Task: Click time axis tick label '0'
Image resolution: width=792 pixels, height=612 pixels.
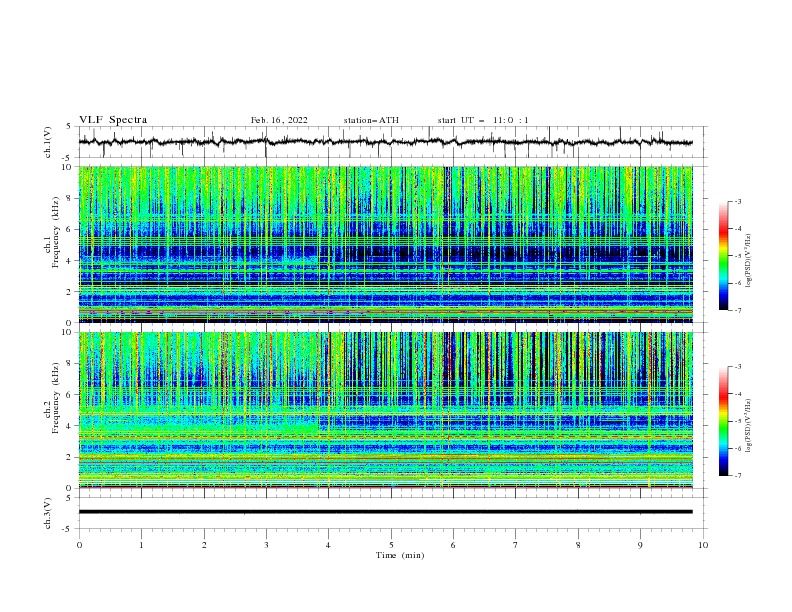Action: coord(79,545)
